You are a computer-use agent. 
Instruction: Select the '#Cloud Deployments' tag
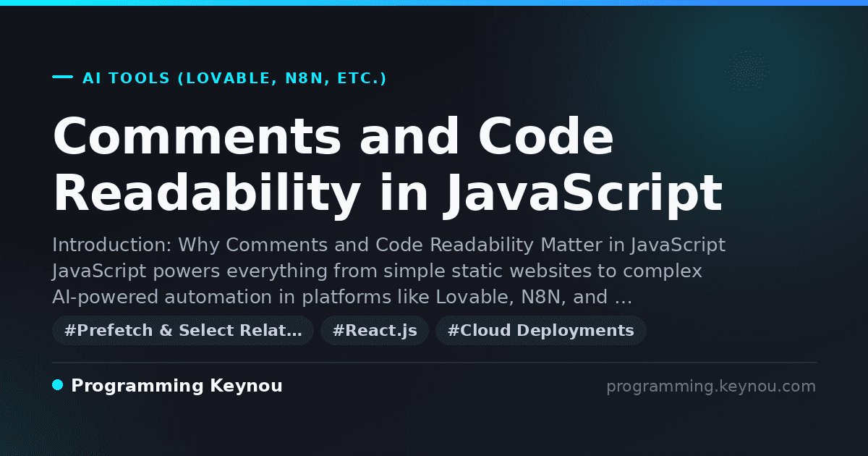point(541,331)
